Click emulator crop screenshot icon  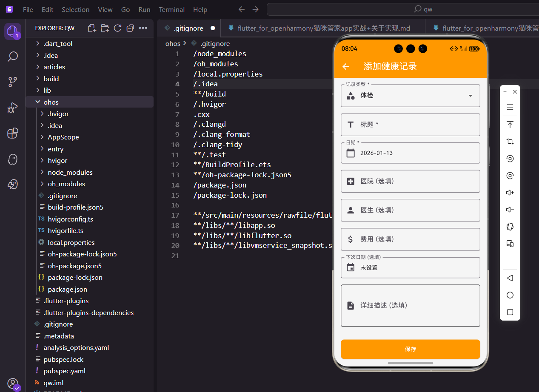click(x=510, y=142)
